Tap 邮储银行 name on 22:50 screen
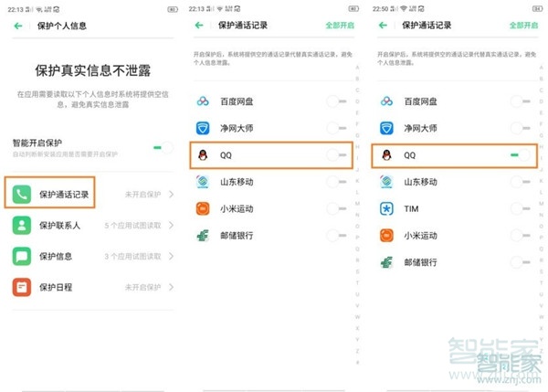Screen dimensions: 548x392 (420, 262)
